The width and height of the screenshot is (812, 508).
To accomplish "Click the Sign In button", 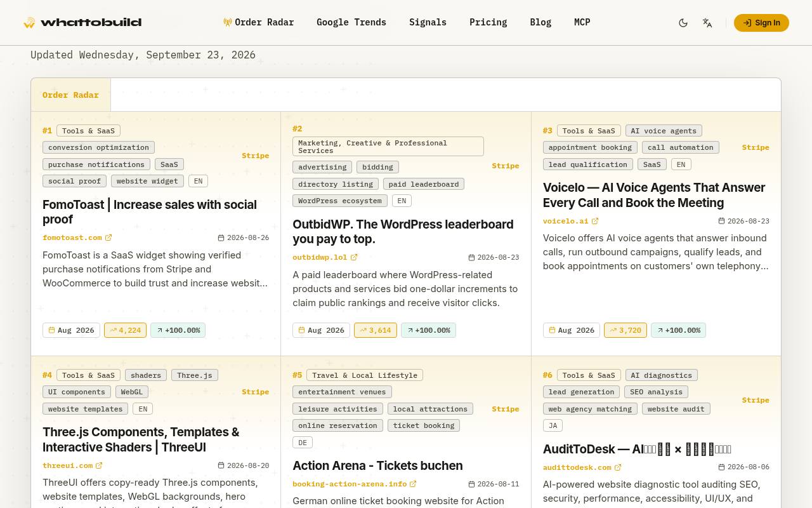I will tap(761, 23).
